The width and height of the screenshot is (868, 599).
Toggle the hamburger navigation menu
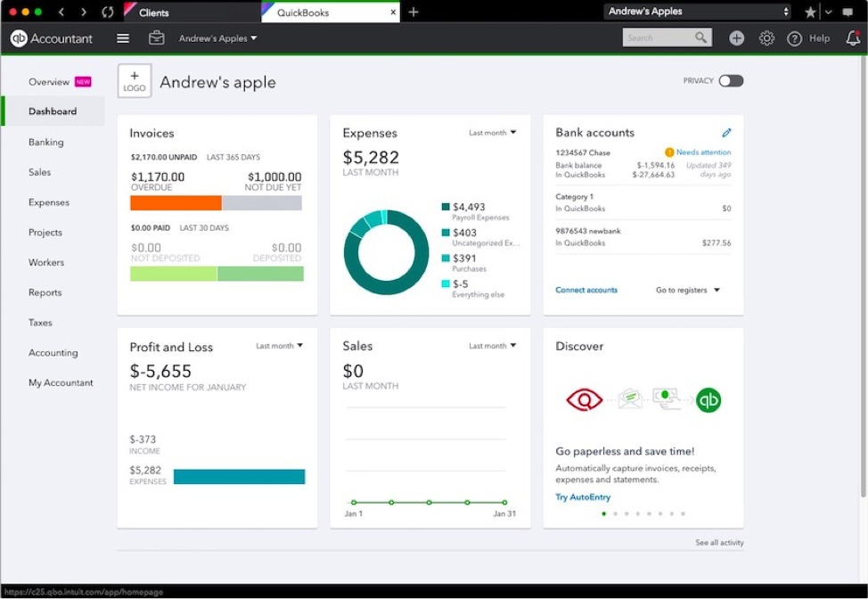point(123,38)
